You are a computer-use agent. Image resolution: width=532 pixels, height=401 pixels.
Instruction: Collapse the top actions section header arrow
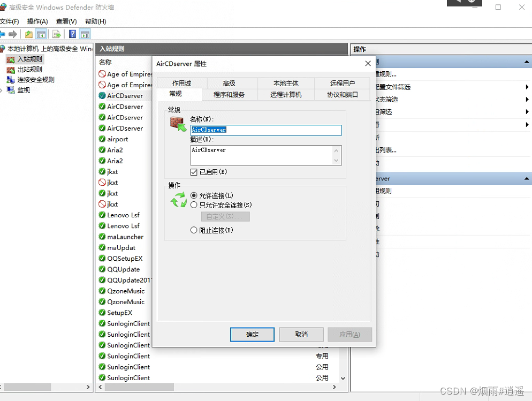(527, 62)
